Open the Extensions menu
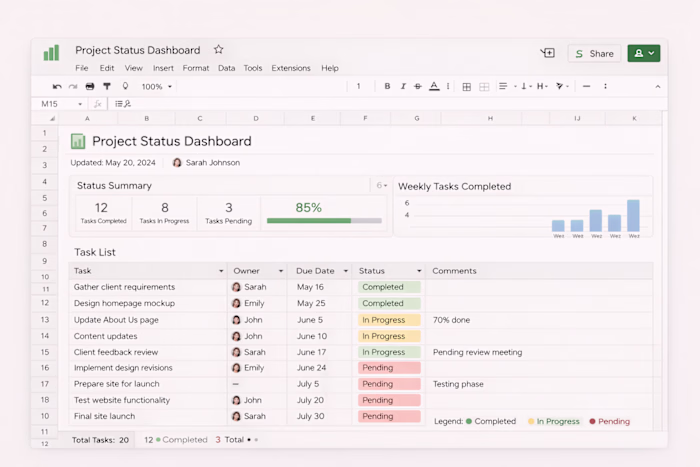Viewport: 700px width, 467px height. 291,68
